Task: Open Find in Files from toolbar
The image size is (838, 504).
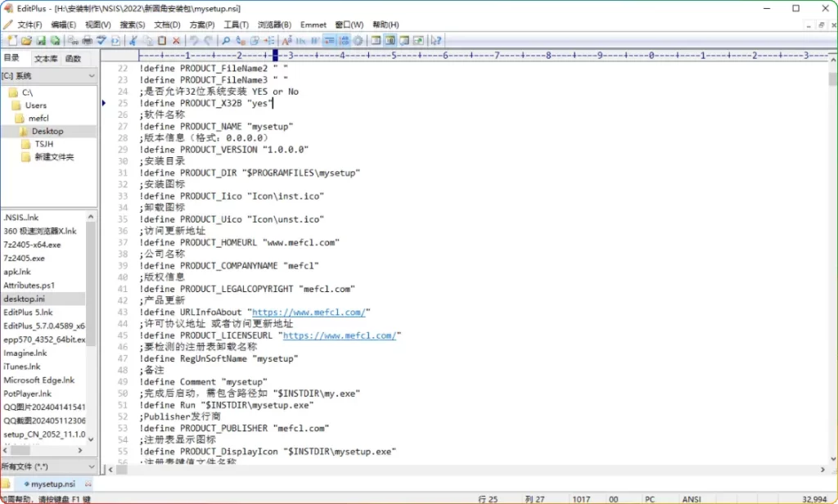Action: click(255, 41)
